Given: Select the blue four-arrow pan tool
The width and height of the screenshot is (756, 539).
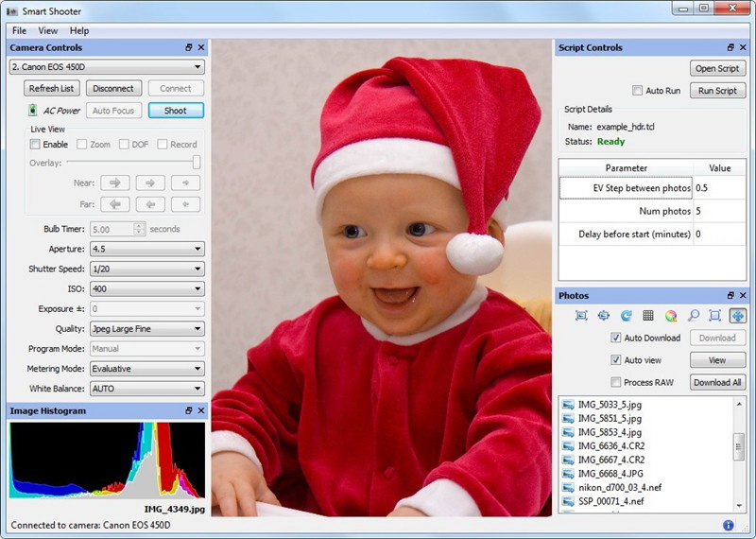Looking at the screenshot, I should 737,316.
